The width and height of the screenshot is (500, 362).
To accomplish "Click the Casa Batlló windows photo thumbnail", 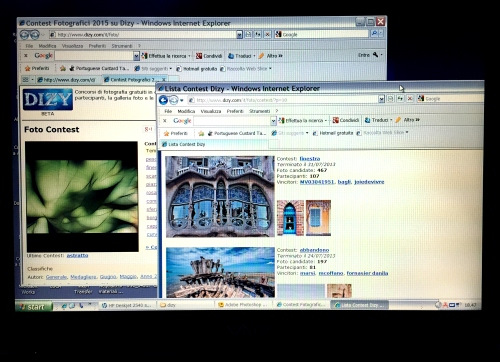I will [220, 196].
